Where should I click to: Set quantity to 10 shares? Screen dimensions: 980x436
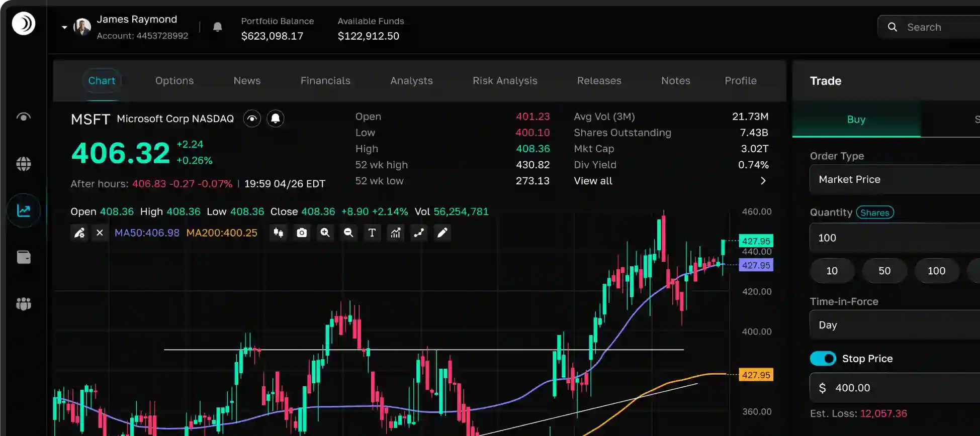coord(832,271)
